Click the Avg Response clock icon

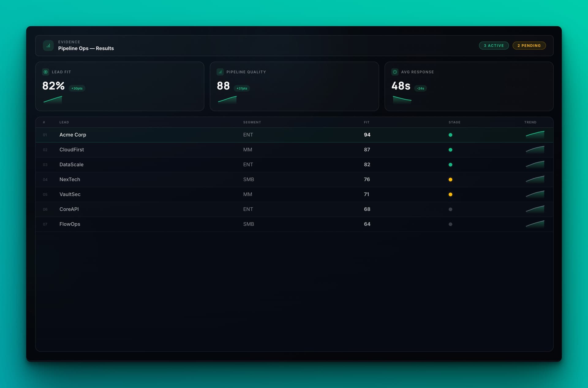pos(394,72)
